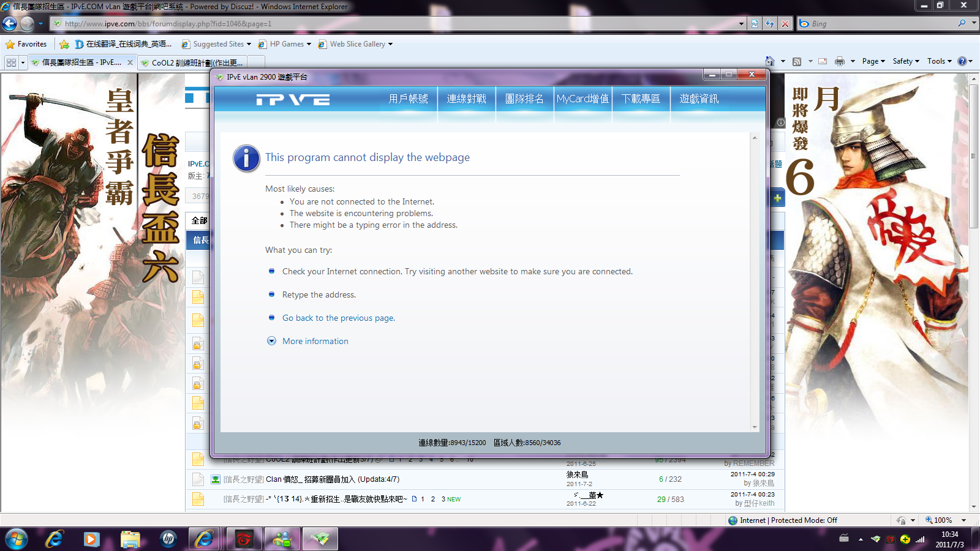The height and width of the screenshot is (551, 980).
Task: Select the 下載專區 tab in the IPvE window
Action: [x=641, y=99]
